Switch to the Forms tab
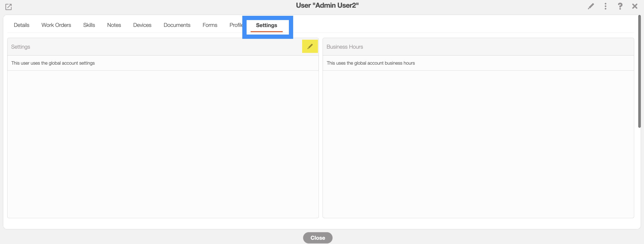 click(210, 25)
